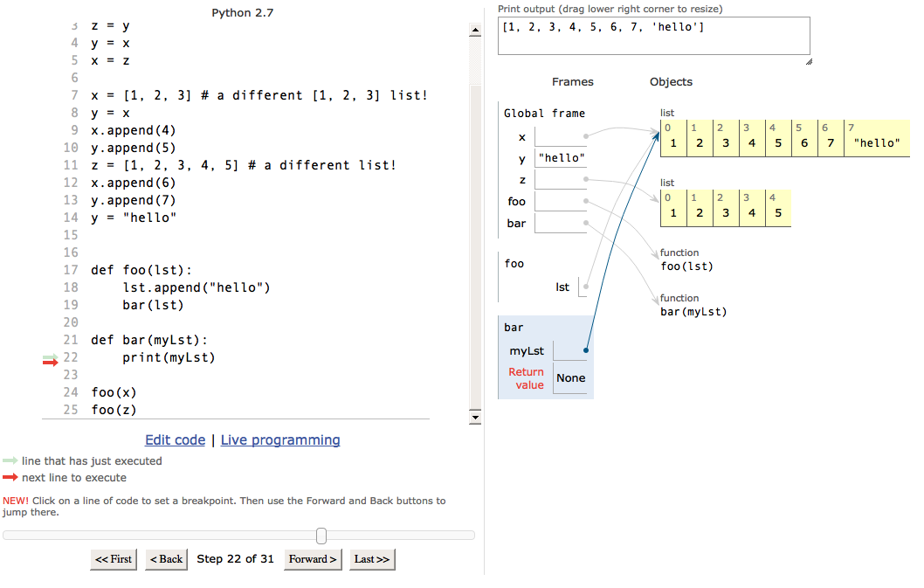This screenshot has width=924, height=588.
Task: Go to the First step
Action: click(114, 559)
